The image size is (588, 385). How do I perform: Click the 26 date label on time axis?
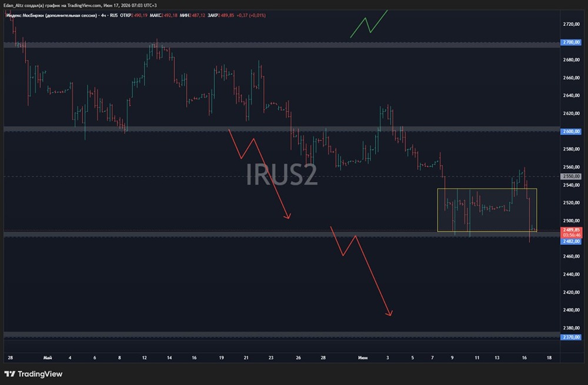299,357
